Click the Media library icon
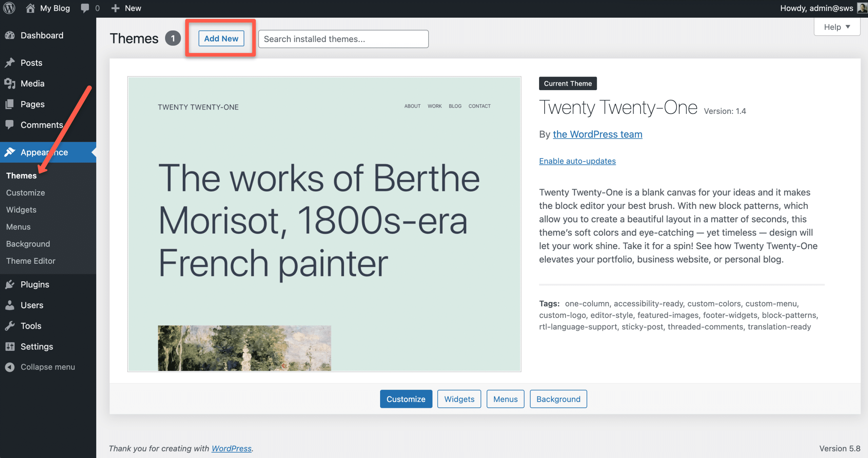 coord(10,83)
